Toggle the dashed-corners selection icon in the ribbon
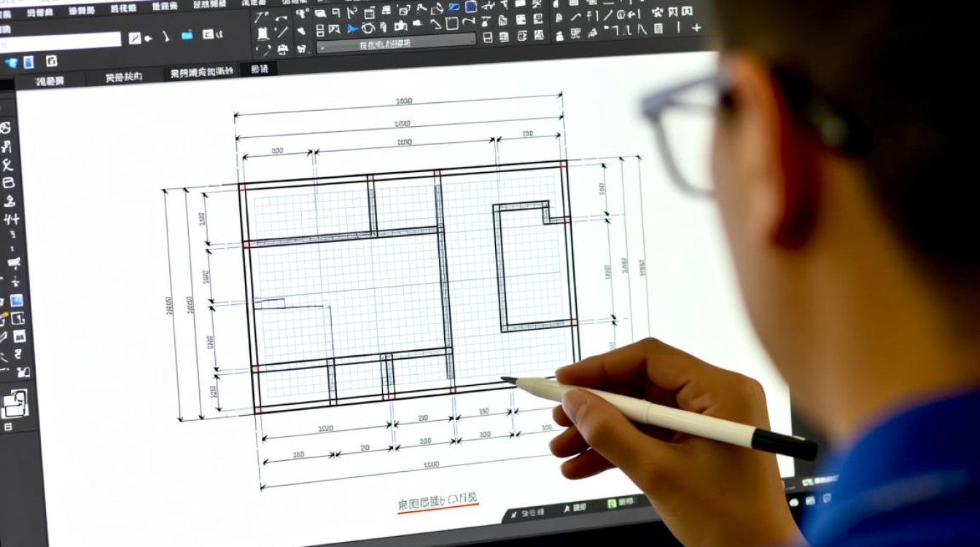The width and height of the screenshot is (980, 547). 262,50
